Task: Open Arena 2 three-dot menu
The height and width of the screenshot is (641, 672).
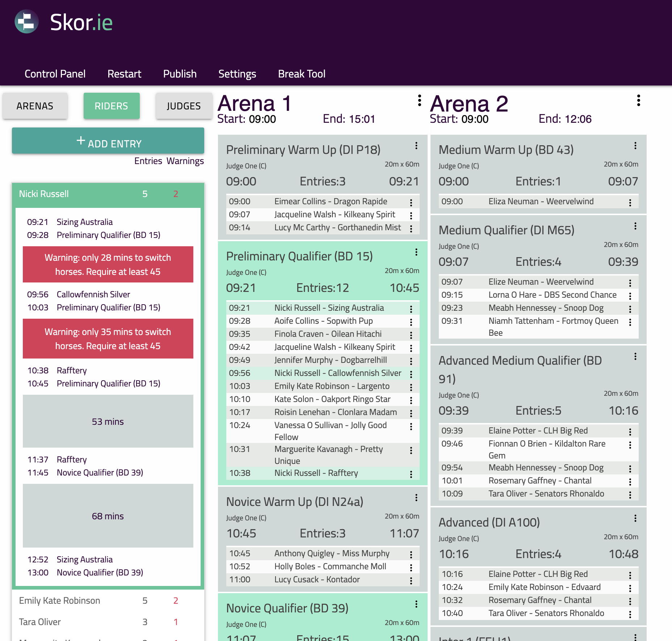Action: coord(638,101)
